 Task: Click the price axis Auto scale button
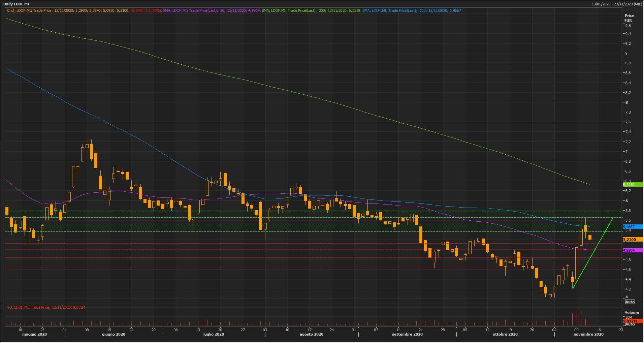click(630, 302)
